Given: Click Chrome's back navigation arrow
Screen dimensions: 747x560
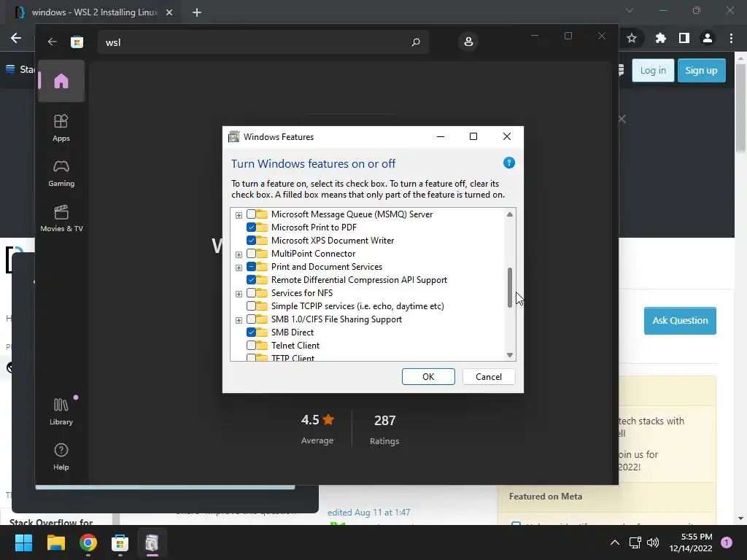Looking at the screenshot, I should [16, 38].
